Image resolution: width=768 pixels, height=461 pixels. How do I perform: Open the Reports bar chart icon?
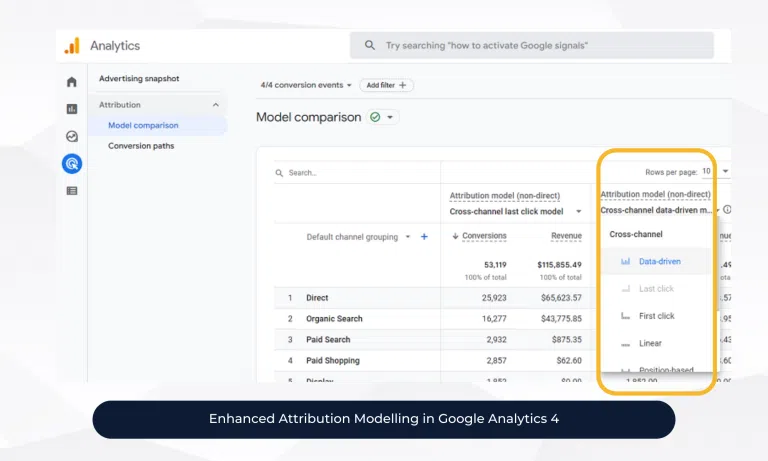[x=72, y=109]
